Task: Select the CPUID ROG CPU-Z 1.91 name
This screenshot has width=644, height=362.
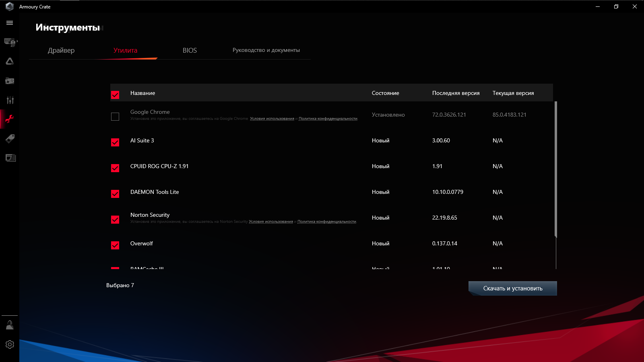Action: (159, 166)
